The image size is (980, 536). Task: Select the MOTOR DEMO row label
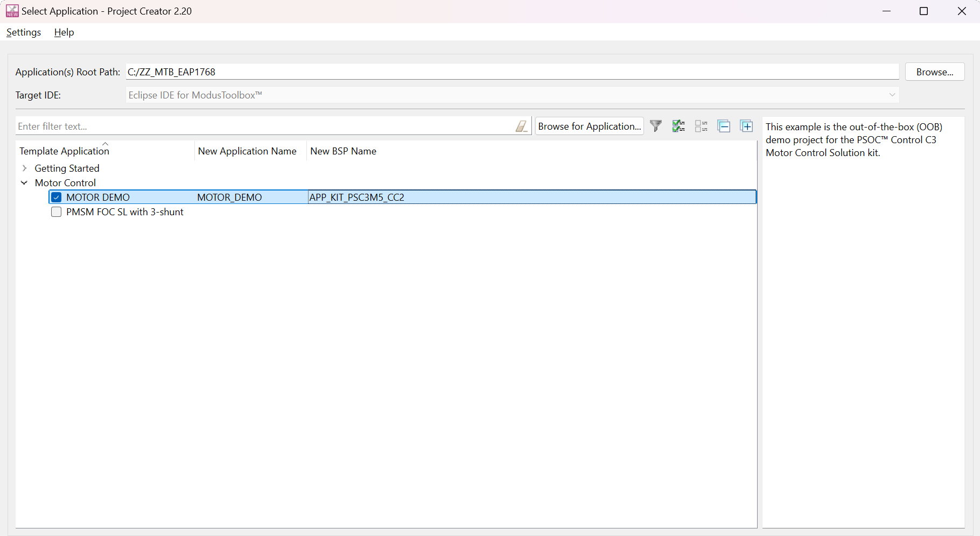tap(98, 198)
